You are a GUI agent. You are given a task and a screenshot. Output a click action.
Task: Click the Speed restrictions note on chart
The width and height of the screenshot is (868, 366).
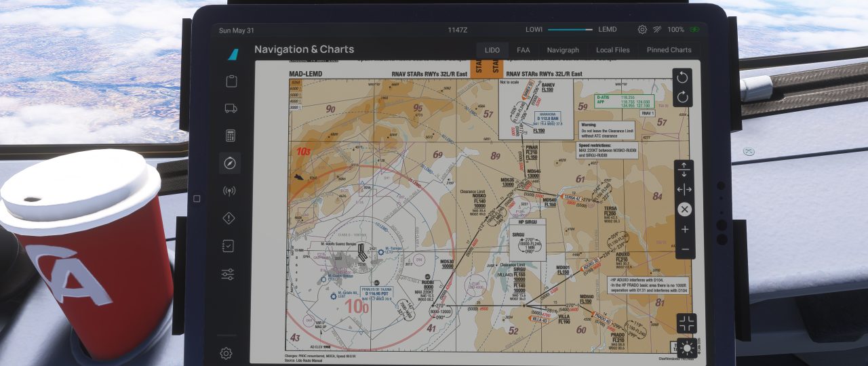[x=606, y=150]
